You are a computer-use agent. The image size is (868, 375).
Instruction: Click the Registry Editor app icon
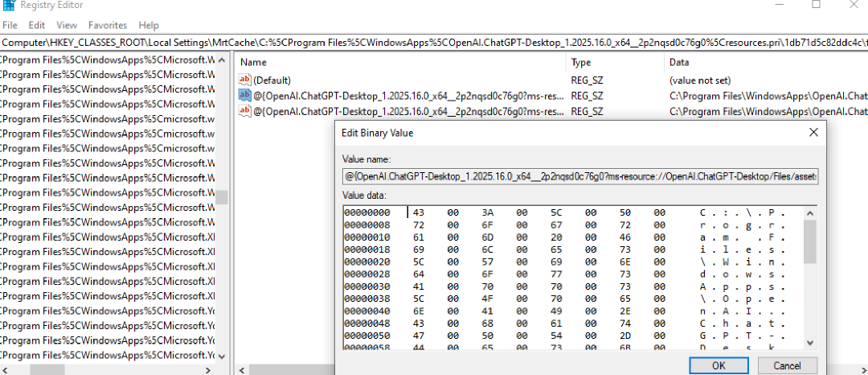(x=8, y=5)
